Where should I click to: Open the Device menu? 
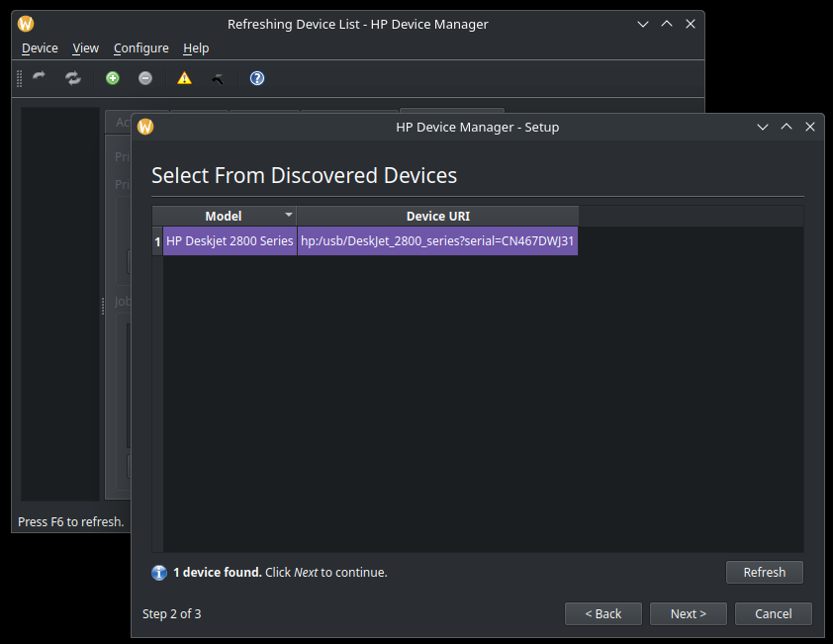(40, 48)
